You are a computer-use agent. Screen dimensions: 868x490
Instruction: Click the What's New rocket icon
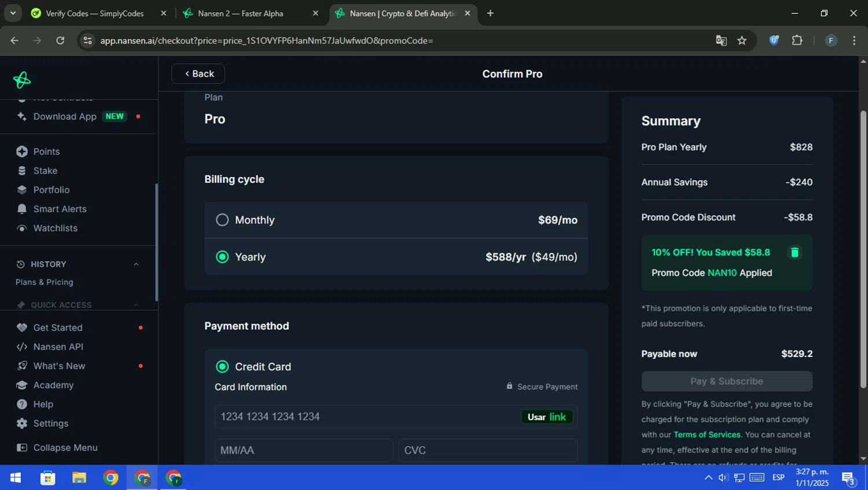[x=22, y=366]
